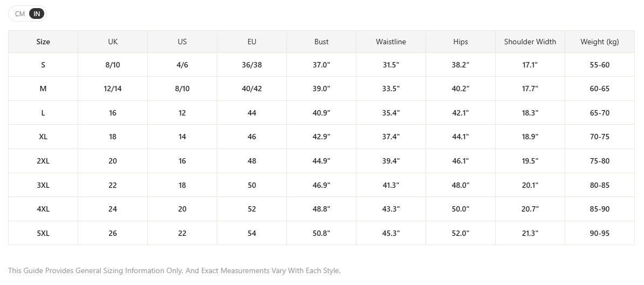
Task: Switch units to CM
Action: [20, 13]
